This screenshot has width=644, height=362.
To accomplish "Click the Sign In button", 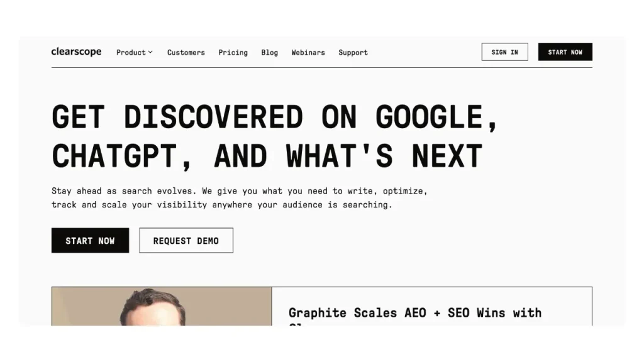I will click(x=505, y=52).
